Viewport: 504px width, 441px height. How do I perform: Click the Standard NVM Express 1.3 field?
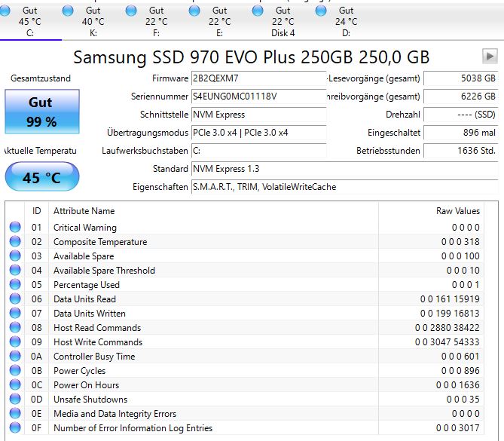tap(344, 169)
